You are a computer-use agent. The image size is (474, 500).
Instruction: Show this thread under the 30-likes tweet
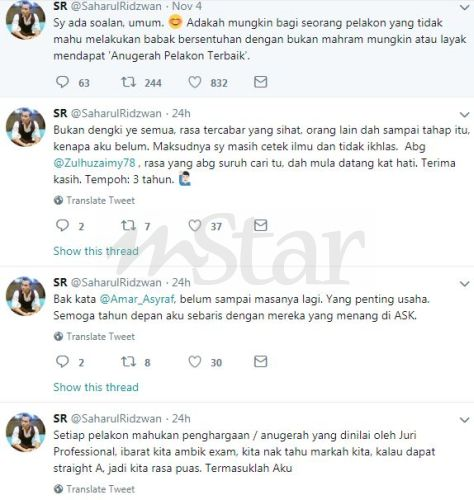[96, 387]
